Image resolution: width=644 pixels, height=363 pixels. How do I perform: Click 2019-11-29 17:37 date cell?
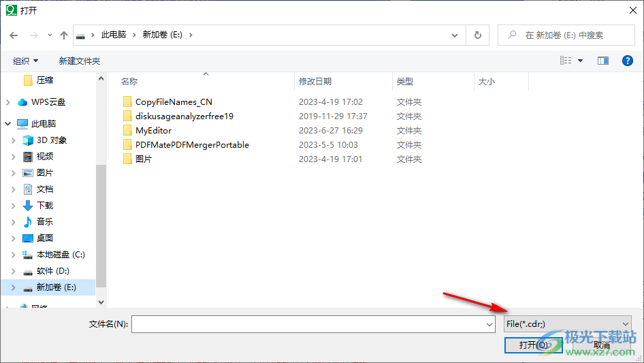tap(333, 116)
